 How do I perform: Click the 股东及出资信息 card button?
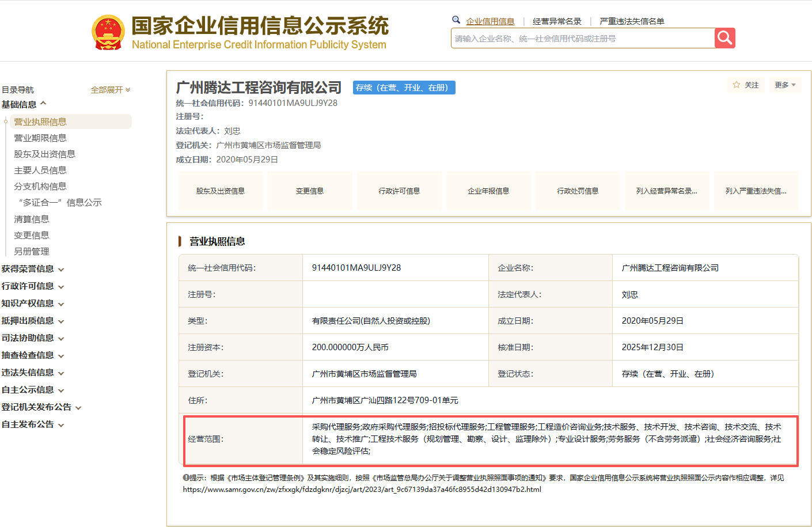(x=220, y=191)
